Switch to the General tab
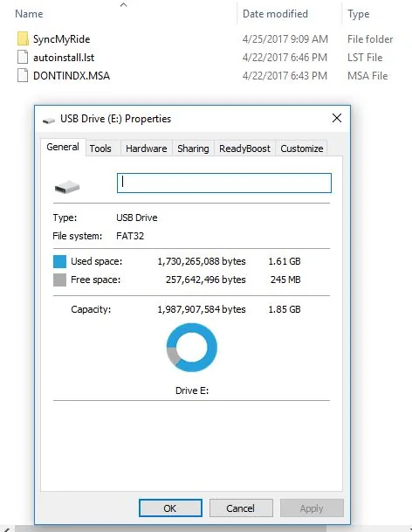 pos(63,148)
